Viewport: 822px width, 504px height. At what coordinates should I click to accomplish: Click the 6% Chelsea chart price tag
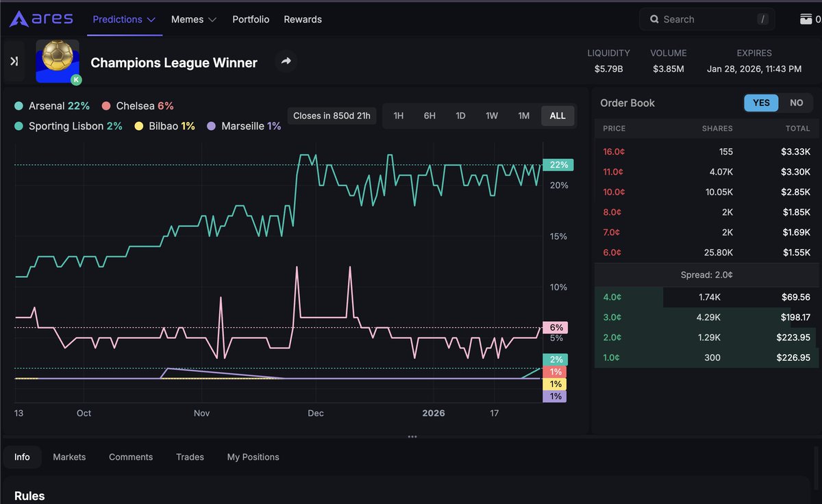(x=554, y=327)
